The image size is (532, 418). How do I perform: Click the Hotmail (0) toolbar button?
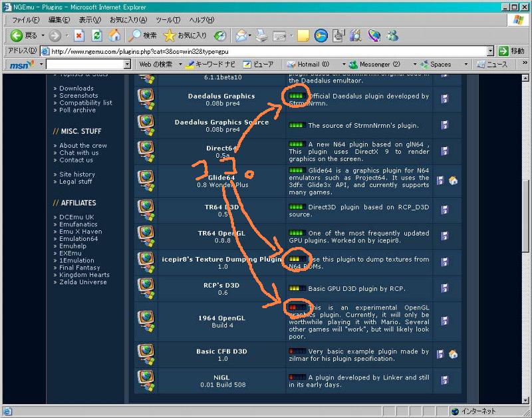308,64
